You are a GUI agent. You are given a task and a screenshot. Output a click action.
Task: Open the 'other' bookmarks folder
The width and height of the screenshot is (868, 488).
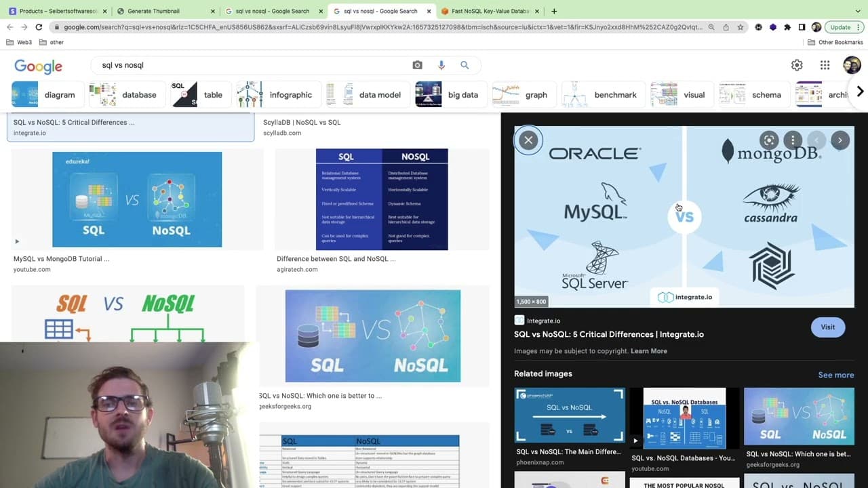(52, 42)
